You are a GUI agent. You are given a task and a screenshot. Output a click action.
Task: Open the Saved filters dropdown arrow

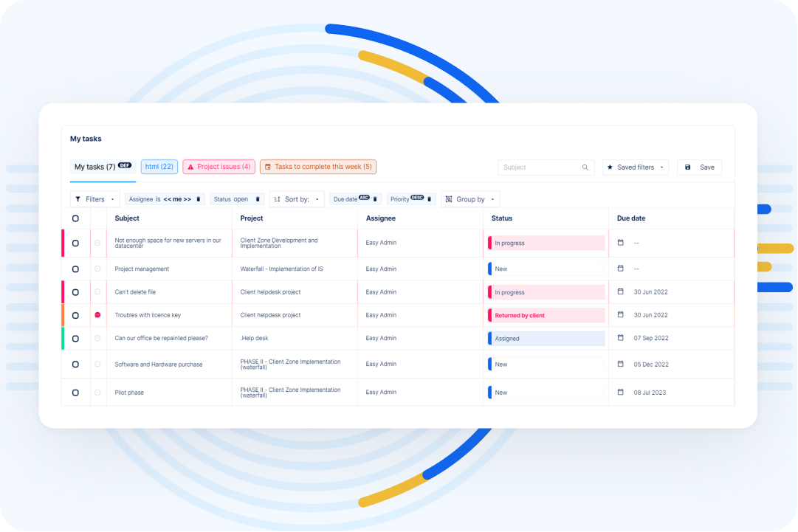coord(661,167)
